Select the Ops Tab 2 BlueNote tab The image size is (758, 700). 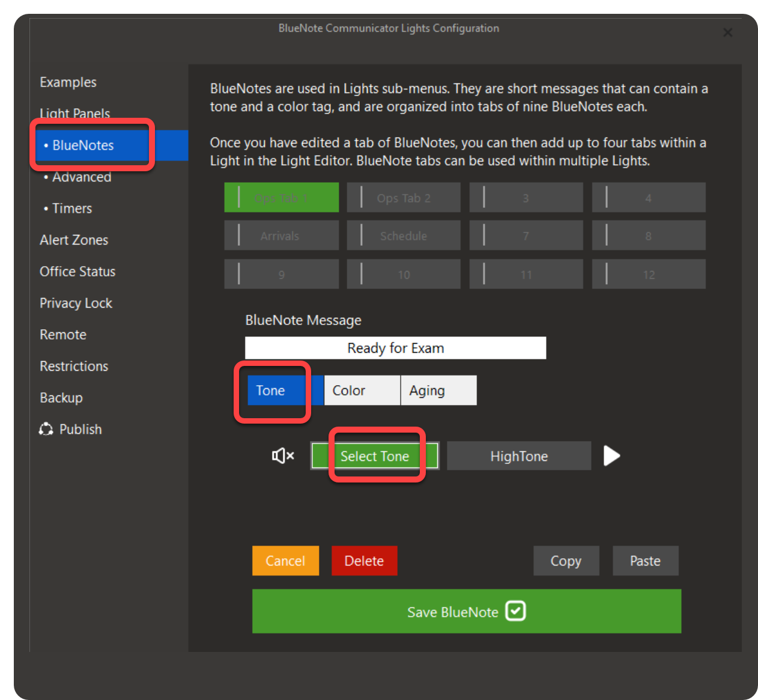(404, 198)
